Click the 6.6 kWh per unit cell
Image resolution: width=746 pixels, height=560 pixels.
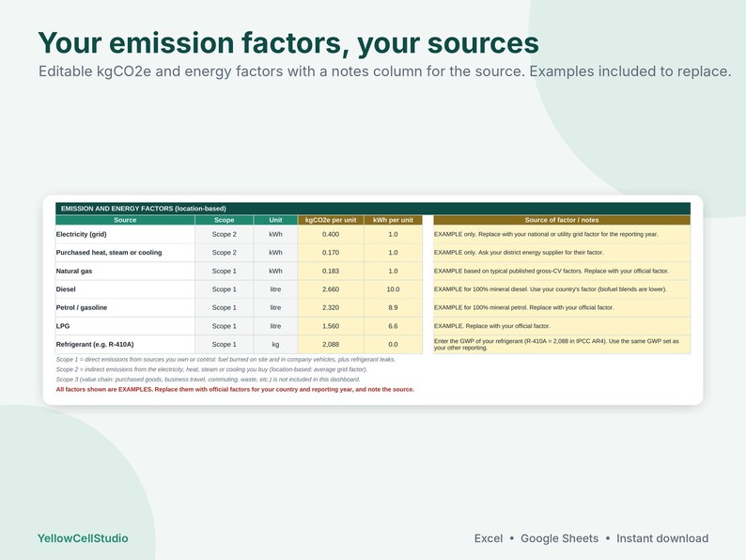(393, 326)
